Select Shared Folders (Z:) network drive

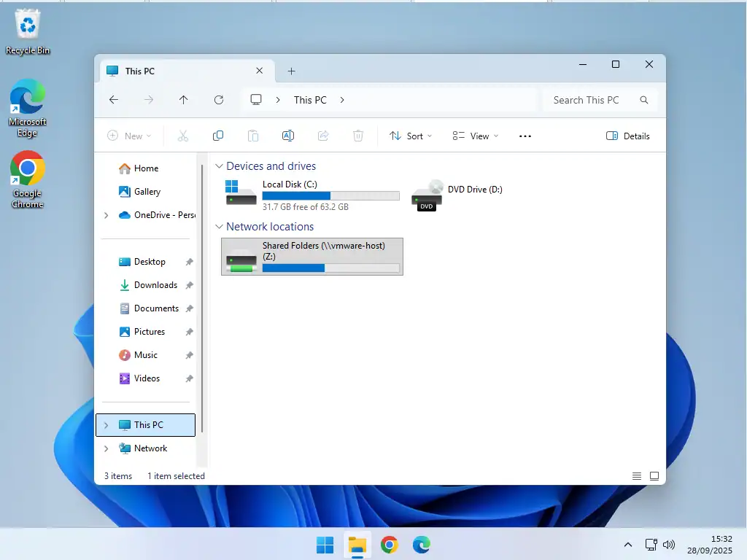point(312,257)
